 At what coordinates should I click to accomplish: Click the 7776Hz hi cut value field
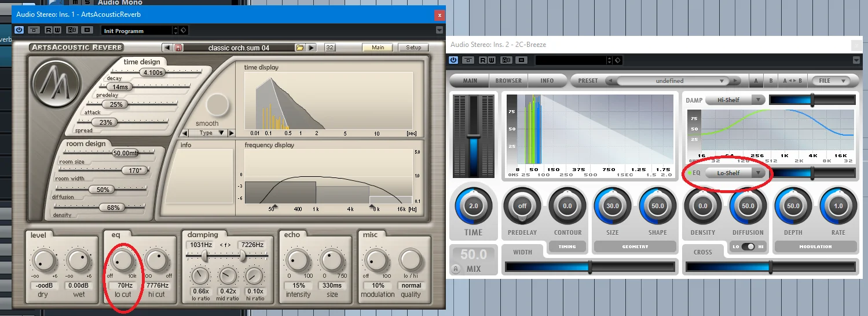157,285
